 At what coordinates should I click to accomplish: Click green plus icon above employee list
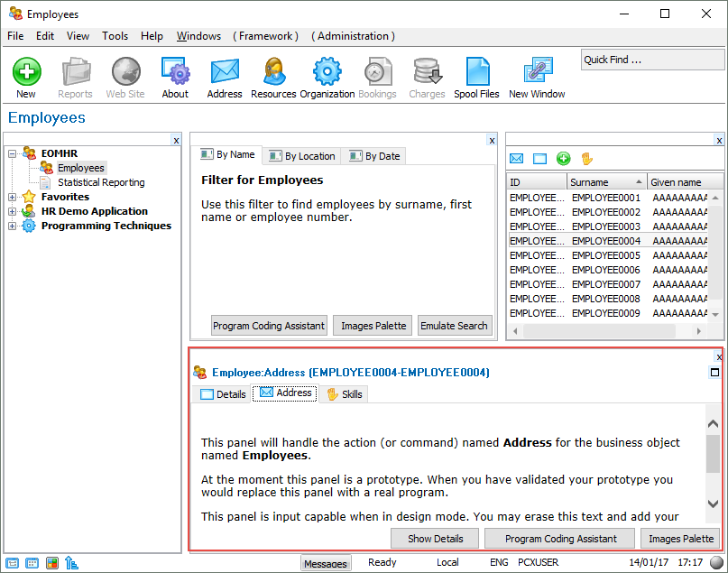pyautogui.click(x=563, y=159)
